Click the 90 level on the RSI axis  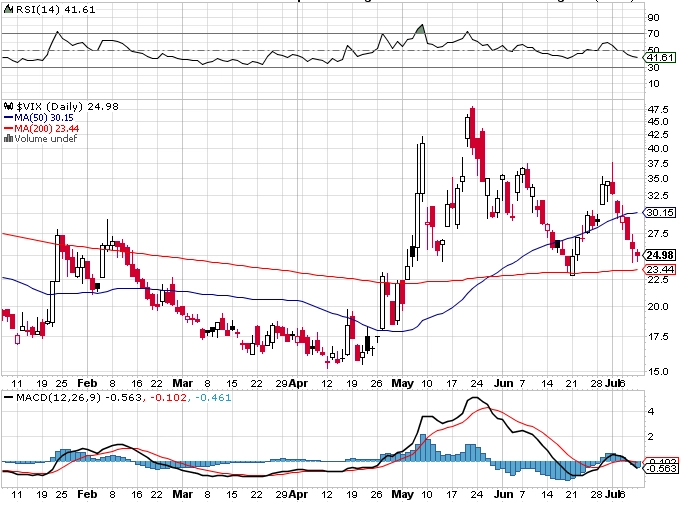coord(653,17)
